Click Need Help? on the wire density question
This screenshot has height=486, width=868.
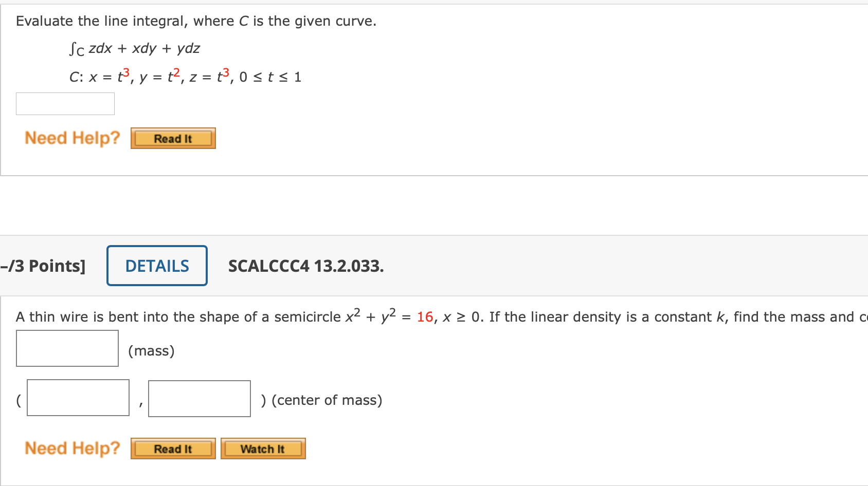[72, 447]
